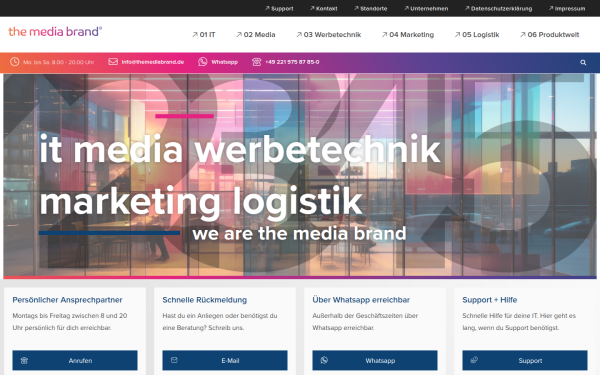
Task: Click hero headline 'it media werbetechnik'
Action: [240, 149]
